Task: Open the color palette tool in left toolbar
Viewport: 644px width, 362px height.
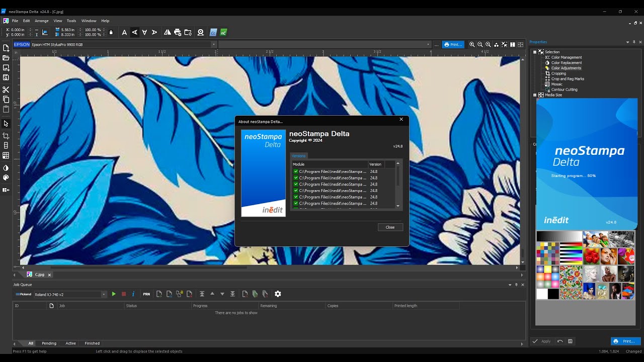Action: [6, 177]
